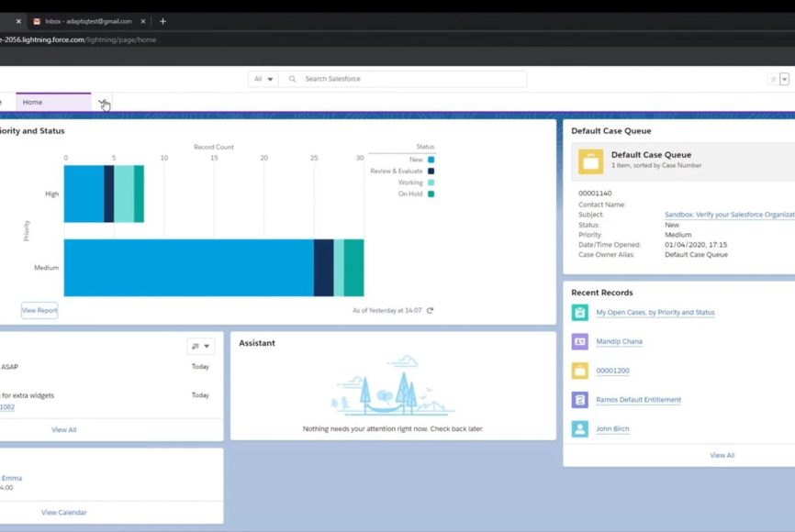The height and width of the screenshot is (532, 795).
Task: Click the user icon beside John Birch
Action: [x=579, y=428]
